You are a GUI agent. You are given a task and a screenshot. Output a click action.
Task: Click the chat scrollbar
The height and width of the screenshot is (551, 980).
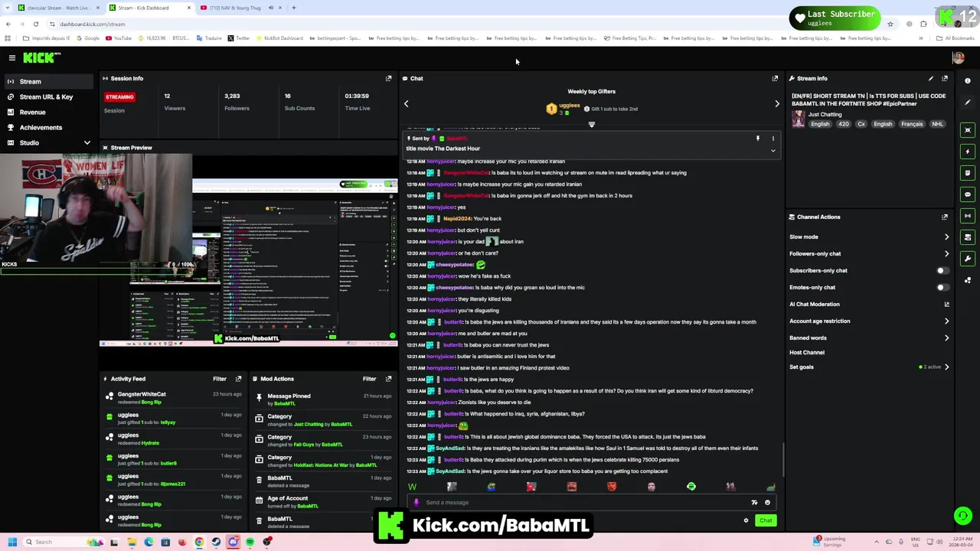coord(783,459)
